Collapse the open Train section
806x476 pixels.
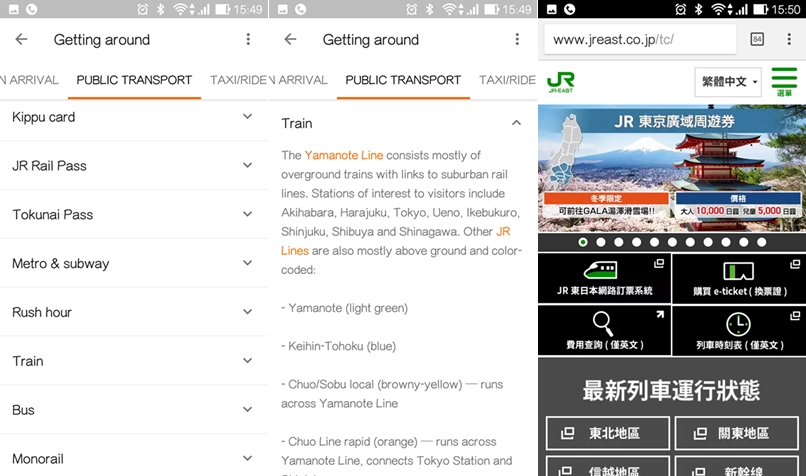coord(403,123)
